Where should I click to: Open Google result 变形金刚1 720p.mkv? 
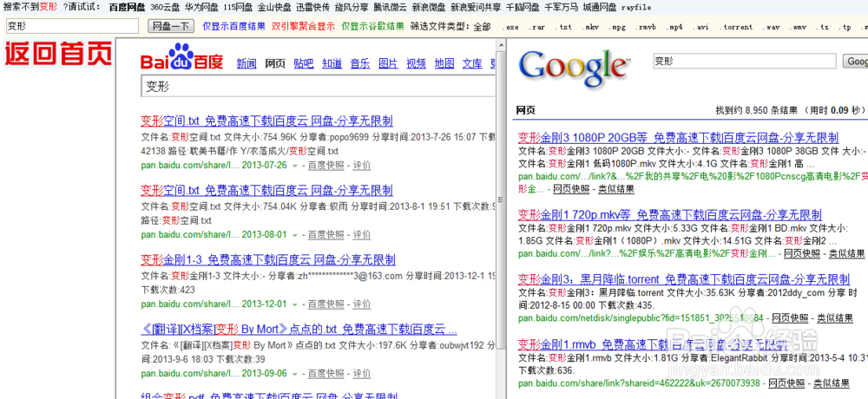[x=670, y=215]
